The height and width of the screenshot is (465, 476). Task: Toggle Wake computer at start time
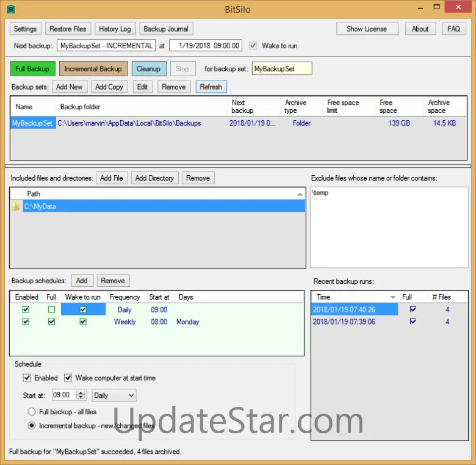click(x=68, y=378)
